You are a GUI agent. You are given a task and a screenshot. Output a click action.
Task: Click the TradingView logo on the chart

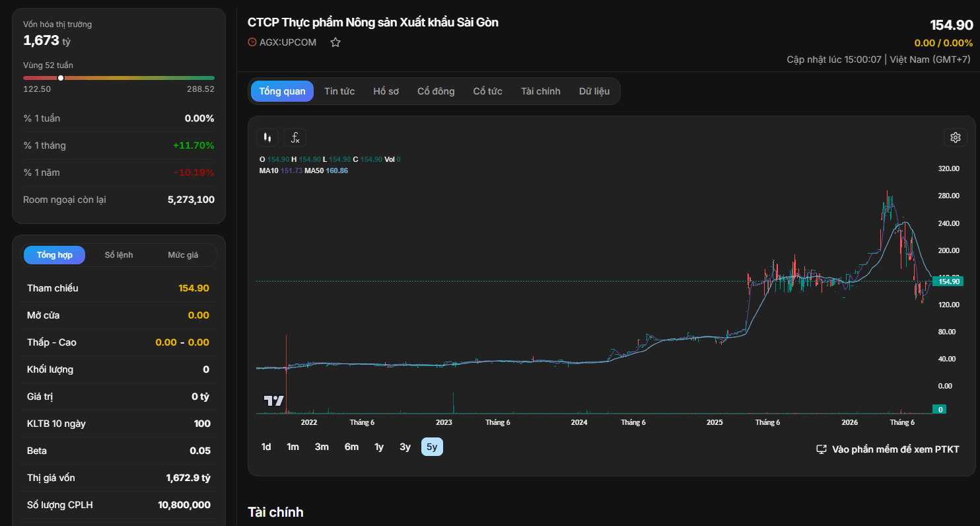[274, 400]
